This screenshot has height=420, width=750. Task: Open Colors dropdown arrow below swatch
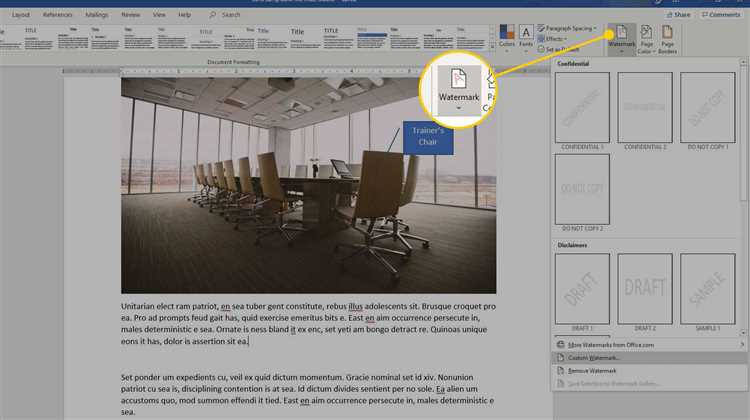507,50
